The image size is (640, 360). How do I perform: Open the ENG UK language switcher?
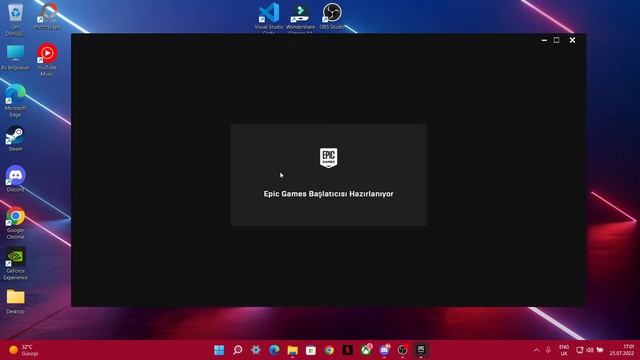[564, 350]
